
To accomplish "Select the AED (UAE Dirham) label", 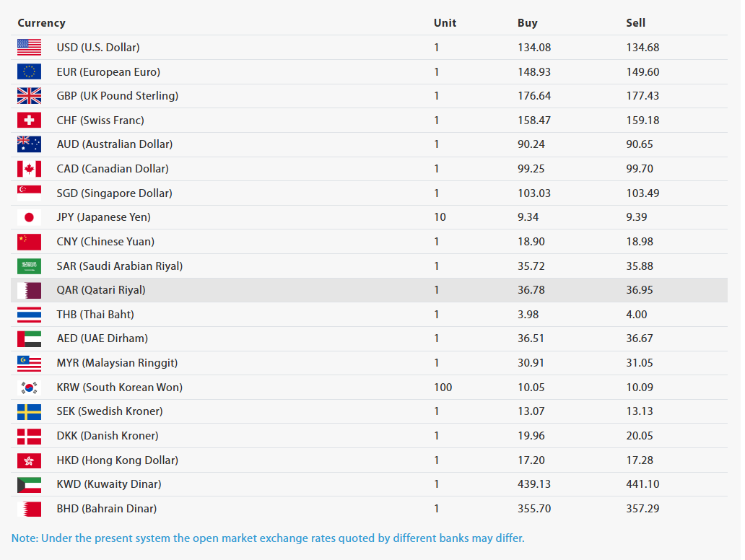I will tap(103, 338).
